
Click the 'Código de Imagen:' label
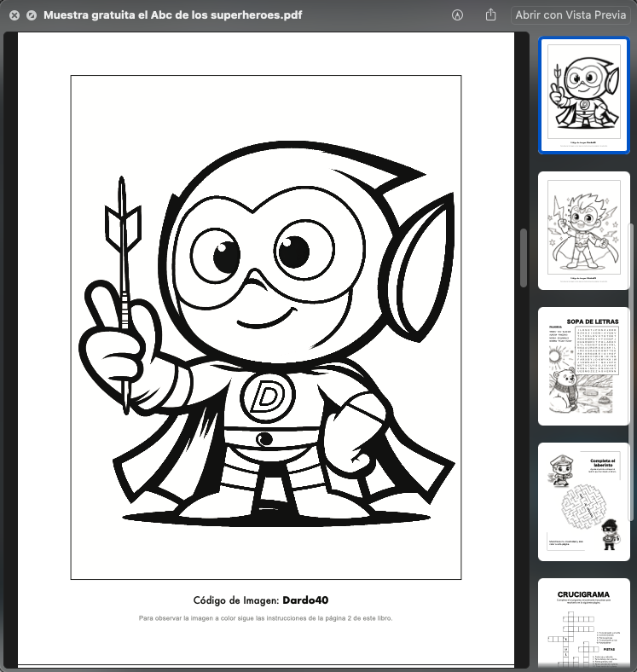point(236,600)
